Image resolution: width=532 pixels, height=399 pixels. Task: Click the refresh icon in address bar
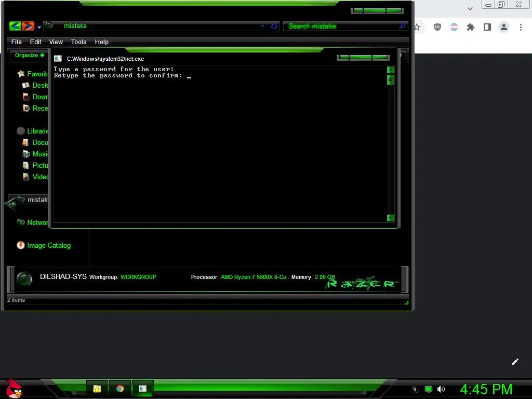click(274, 26)
